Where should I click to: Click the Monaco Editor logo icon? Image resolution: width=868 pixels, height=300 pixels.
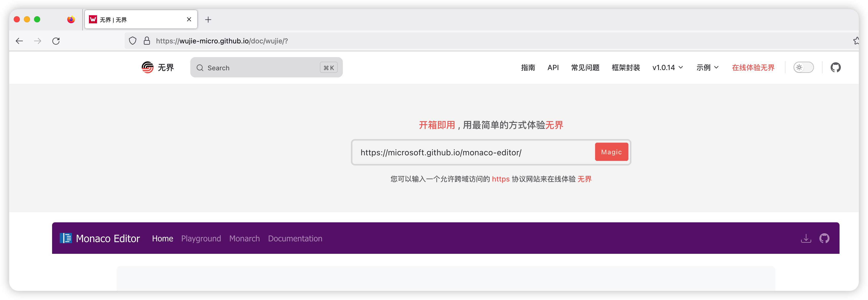click(66, 238)
